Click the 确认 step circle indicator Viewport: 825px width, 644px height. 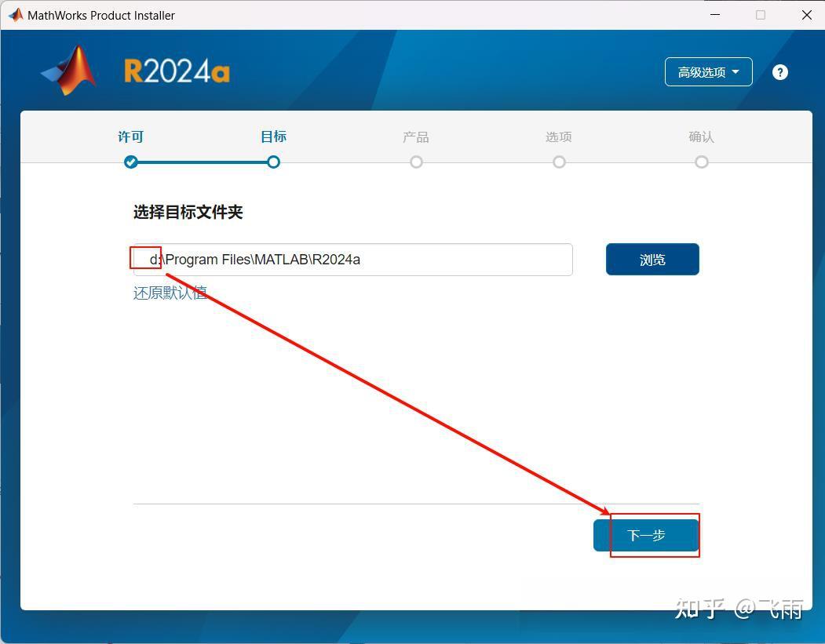[x=701, y=162]
